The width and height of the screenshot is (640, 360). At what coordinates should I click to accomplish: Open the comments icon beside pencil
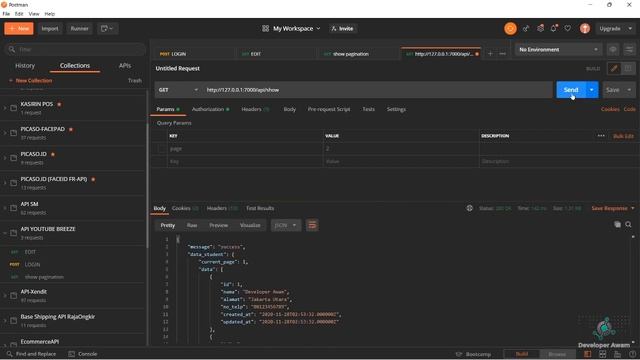click(628, 69)
